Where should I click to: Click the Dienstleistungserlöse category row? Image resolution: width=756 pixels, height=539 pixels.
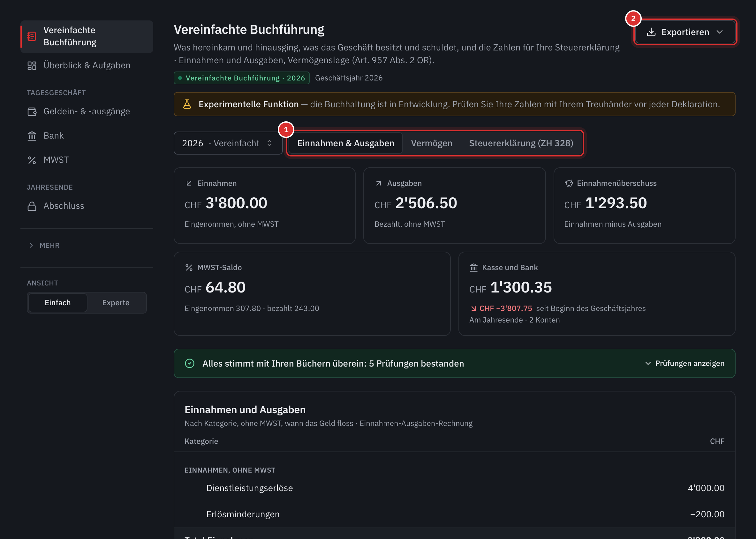click(x=454, y=488)
